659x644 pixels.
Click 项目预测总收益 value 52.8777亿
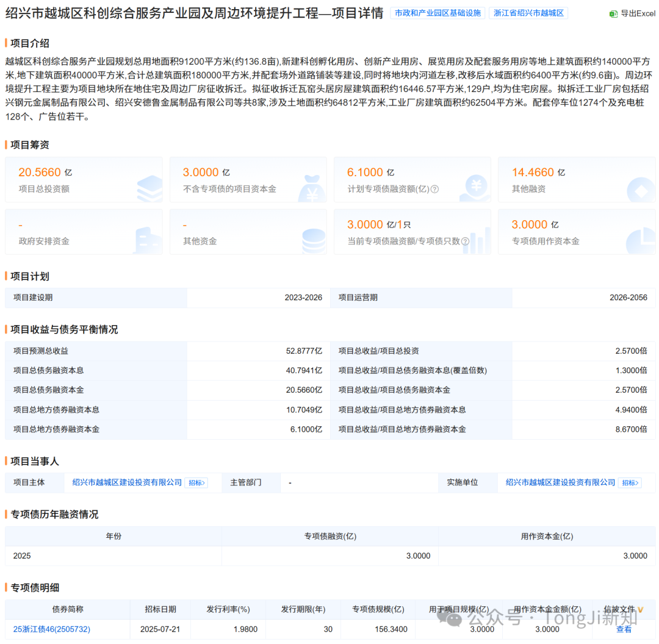[x=304, y=351]
